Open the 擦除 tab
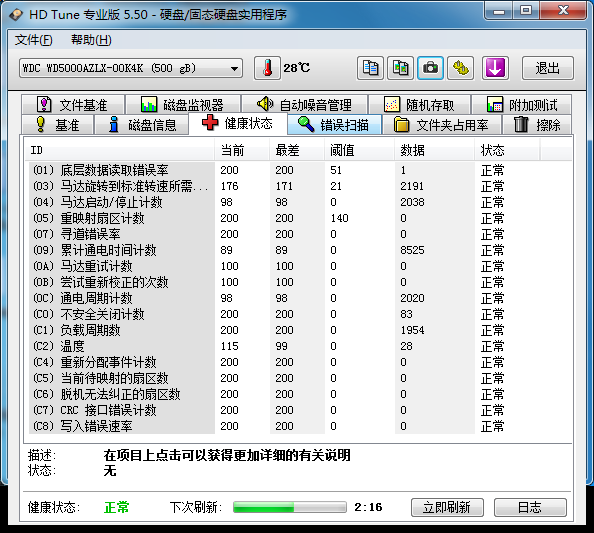Viewport: 594px width, 533px height. [536, 125]
